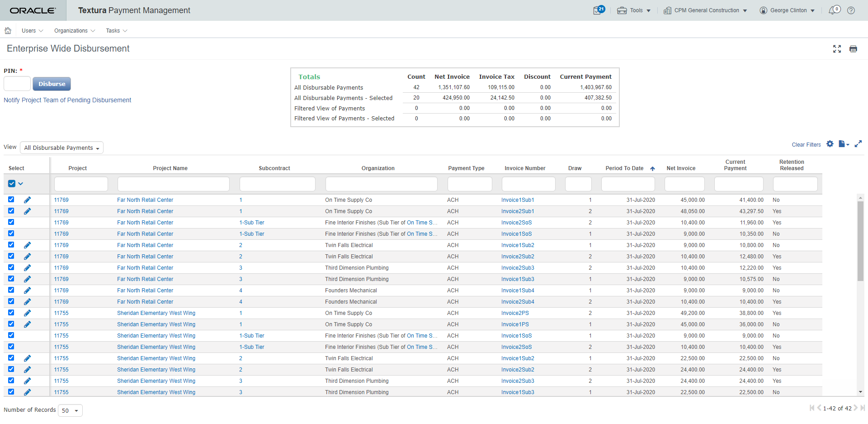Click the Disburse button
This screenshot has height=424, width=868.
(52, 84)
